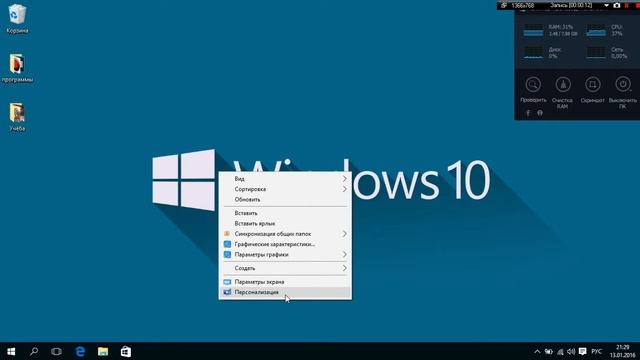The width and height of the screenshot is (640, 360).
Task: Click the camera snapshot icon in recorder bar
Action: [x=617, y=5]
